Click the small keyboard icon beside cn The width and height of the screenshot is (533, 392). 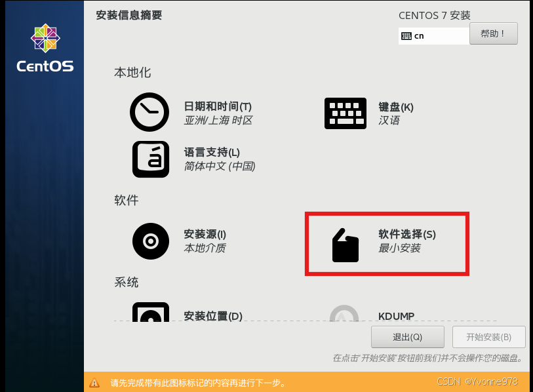[406, 36]
